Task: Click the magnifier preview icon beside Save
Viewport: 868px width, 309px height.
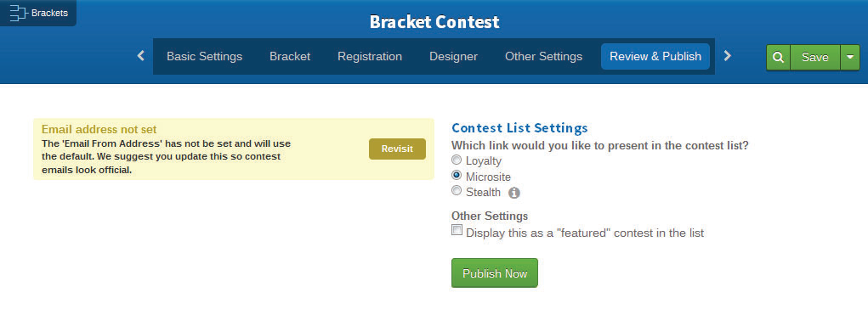Action: coord(779,57)
